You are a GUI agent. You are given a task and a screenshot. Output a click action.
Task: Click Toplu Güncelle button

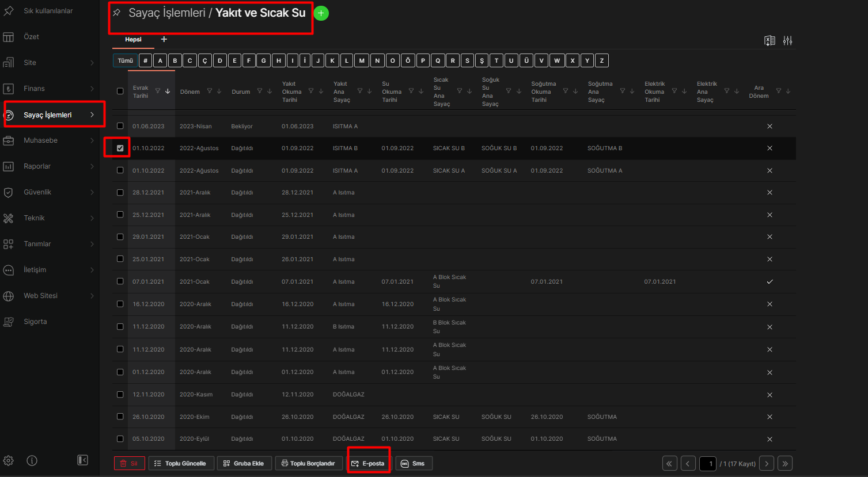181,464
